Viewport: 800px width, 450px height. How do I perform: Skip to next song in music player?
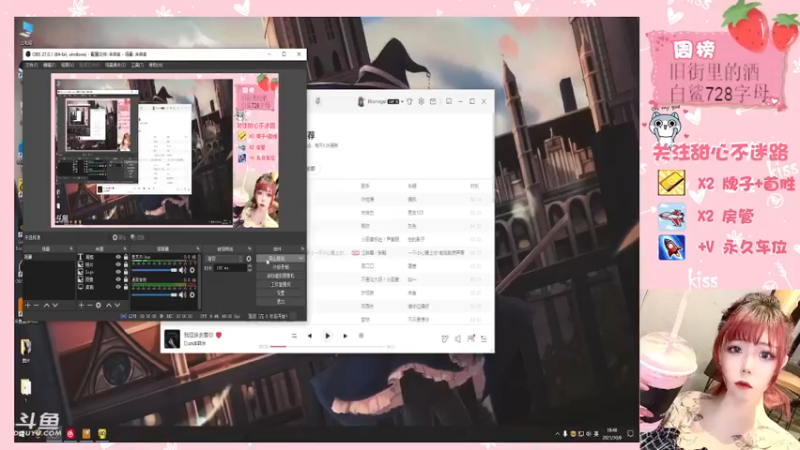(345, 336)
